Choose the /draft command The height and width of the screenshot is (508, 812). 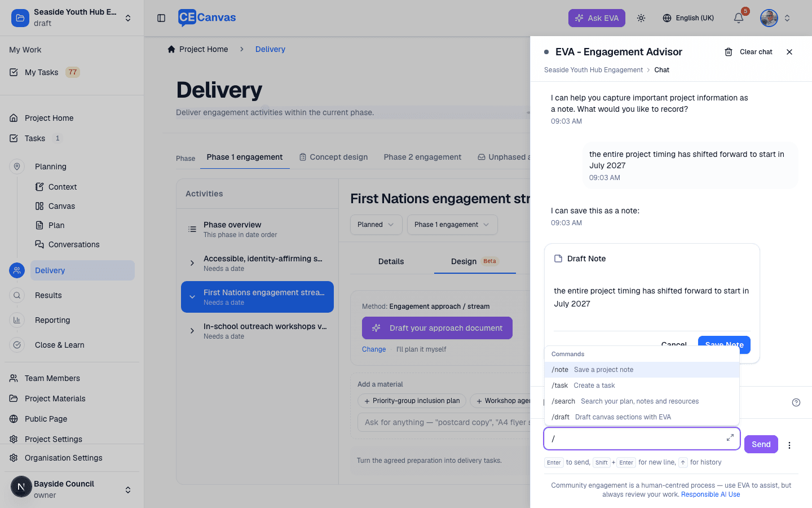642,417
